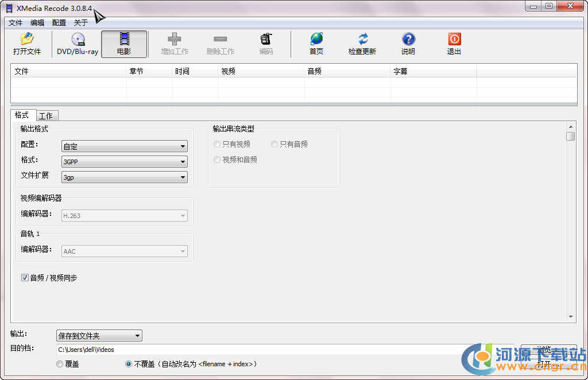
Task: Toggle the 音频/视频同步 checkbox
Action: (25, 278)
